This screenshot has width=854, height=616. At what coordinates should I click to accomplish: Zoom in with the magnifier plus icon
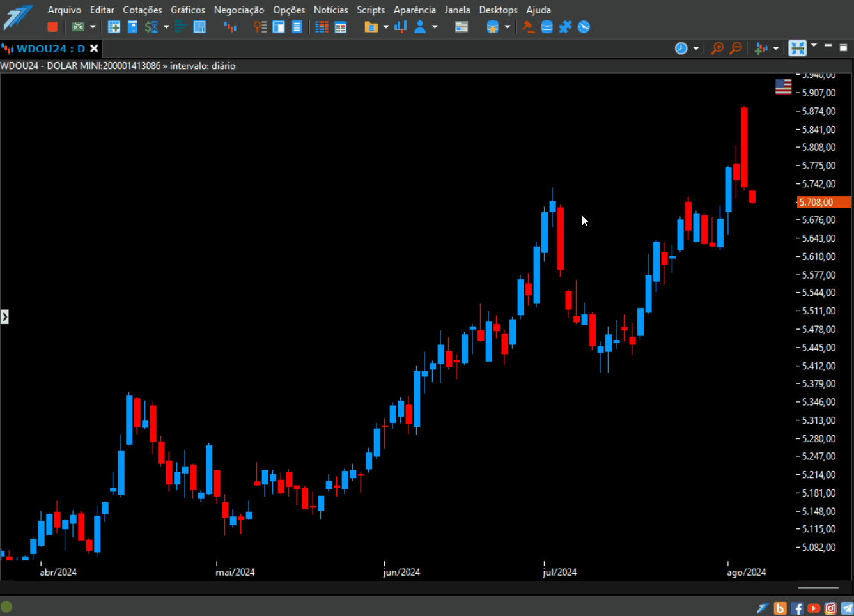(717, 48)
